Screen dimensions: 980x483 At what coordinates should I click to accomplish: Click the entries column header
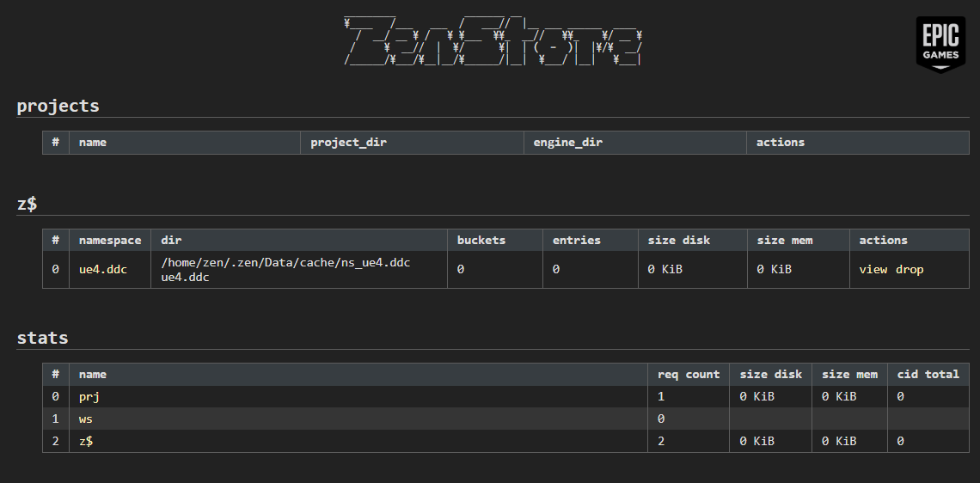pyautogui.click(x=576, y=240)
